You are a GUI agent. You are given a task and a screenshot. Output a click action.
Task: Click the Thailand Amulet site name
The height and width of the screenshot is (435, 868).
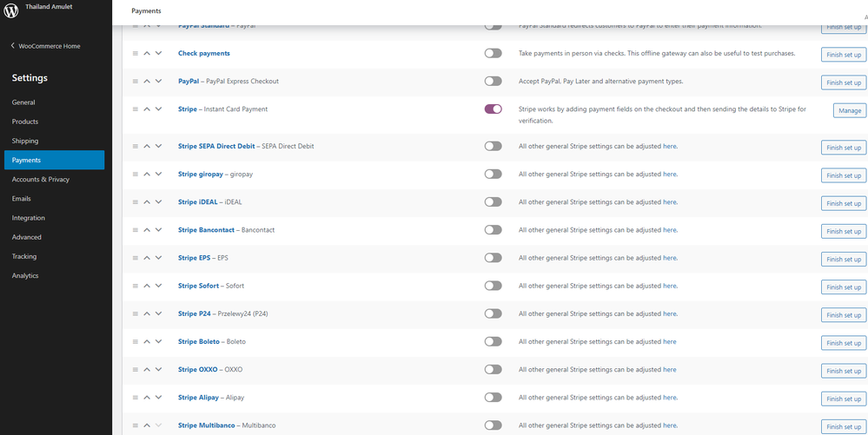click(x=49, y=7)
